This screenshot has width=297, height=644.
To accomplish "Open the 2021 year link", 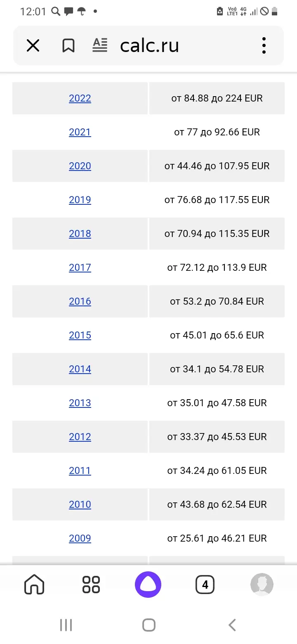I will (80, 132).
